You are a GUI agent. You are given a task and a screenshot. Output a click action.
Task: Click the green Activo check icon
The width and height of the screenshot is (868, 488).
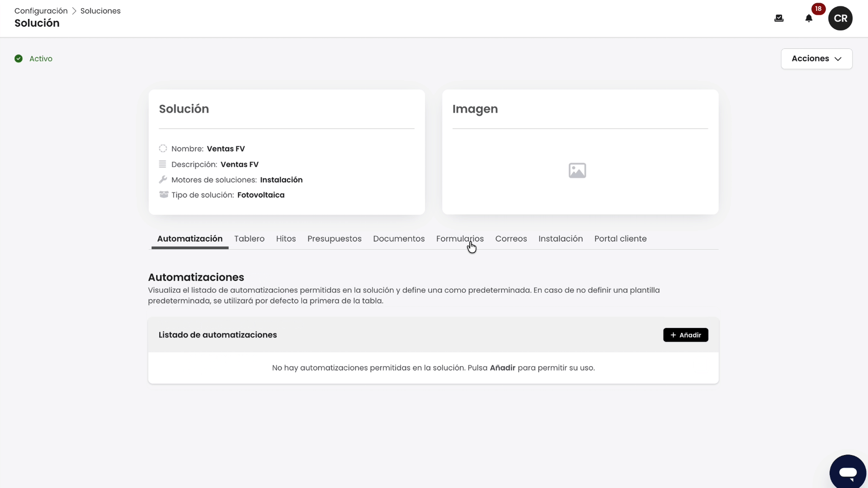pyautogui.click(x=19, y=58)
